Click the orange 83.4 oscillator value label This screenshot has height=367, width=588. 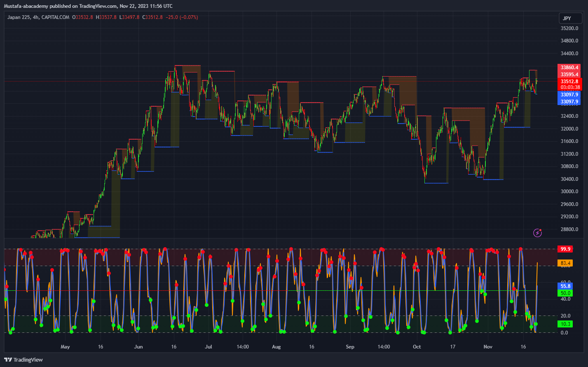click(565, 263)
